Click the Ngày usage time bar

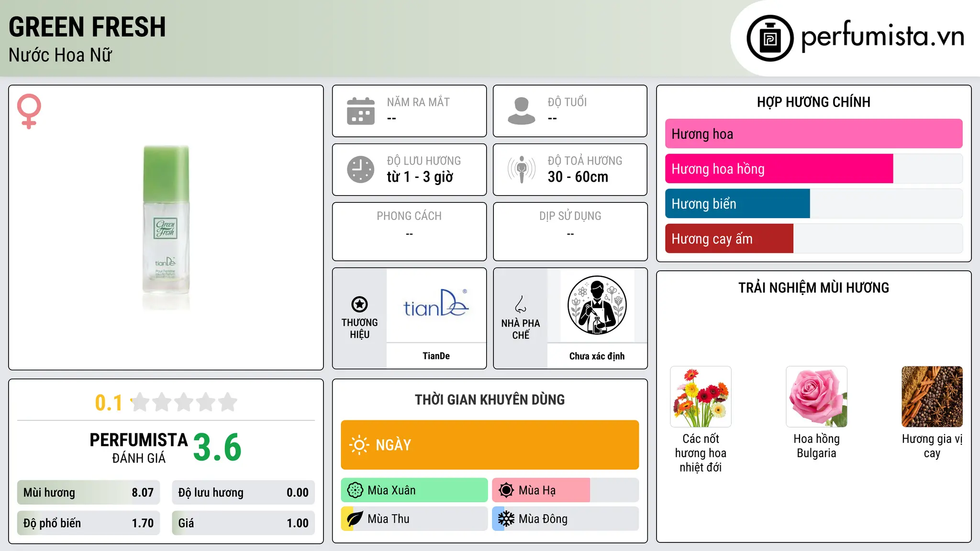[490, 445]
